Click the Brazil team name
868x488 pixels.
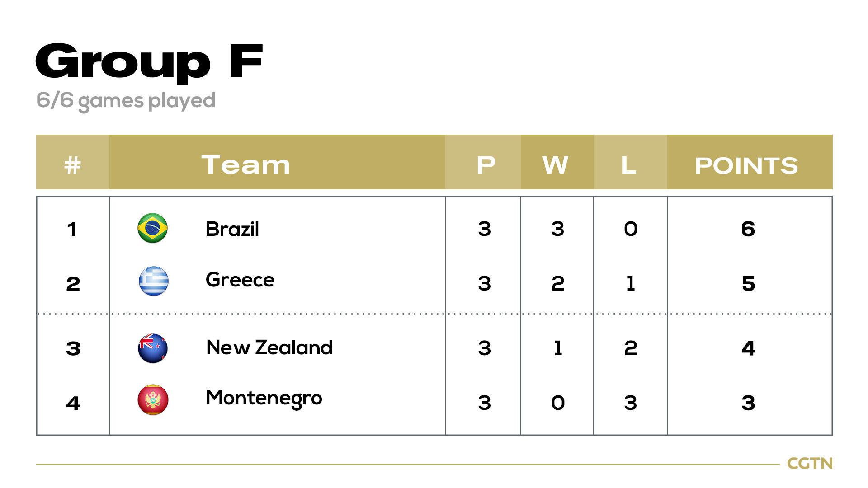click(232, 229)
